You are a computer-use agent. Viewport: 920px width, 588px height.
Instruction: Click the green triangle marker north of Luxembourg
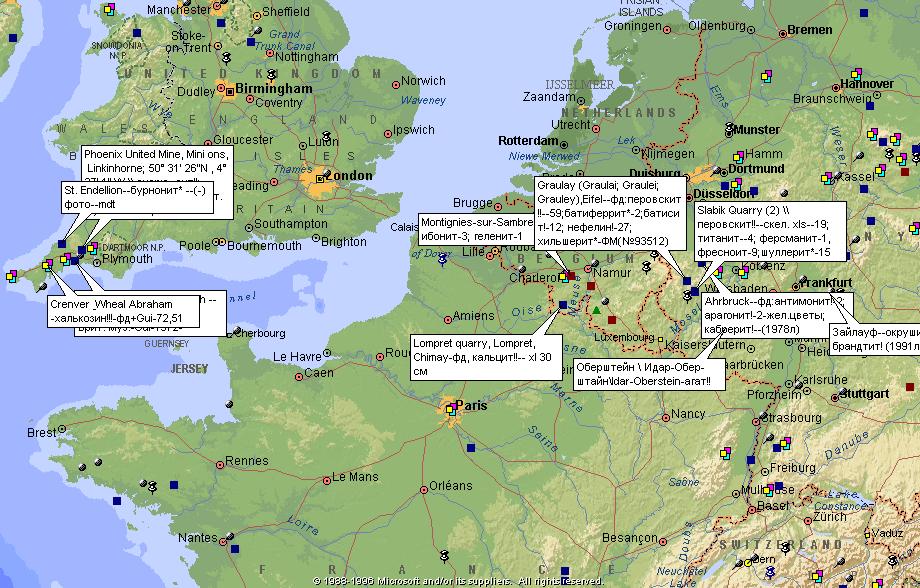point(597,310)
